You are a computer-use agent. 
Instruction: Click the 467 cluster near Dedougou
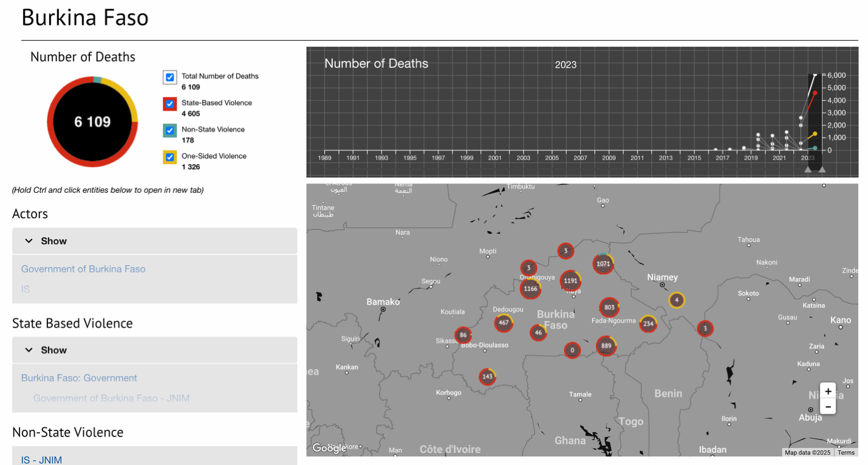503,323
